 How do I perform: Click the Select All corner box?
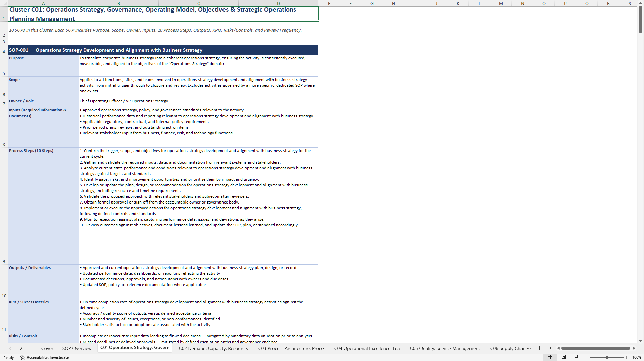pos(4,3)
